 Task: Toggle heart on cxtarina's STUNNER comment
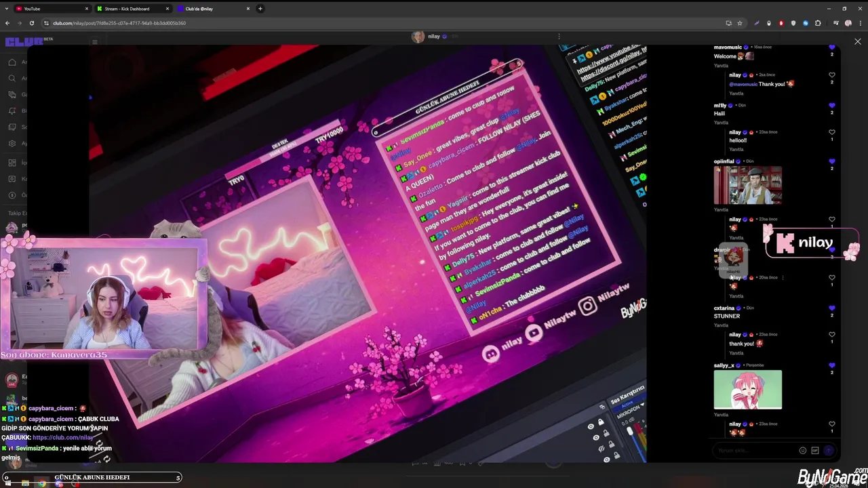(x=832, y=308)
